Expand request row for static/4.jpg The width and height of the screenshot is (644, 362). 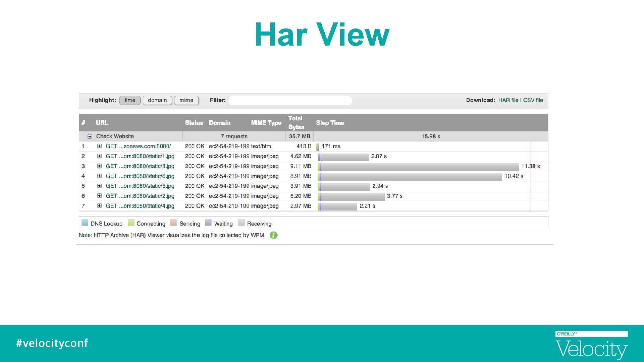(x=99, y=206)
